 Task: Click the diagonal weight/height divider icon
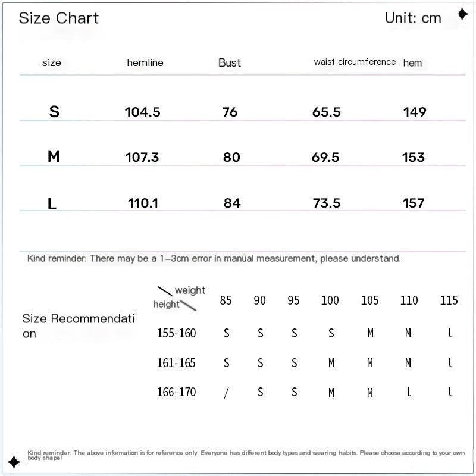click(x=177, y=299)
